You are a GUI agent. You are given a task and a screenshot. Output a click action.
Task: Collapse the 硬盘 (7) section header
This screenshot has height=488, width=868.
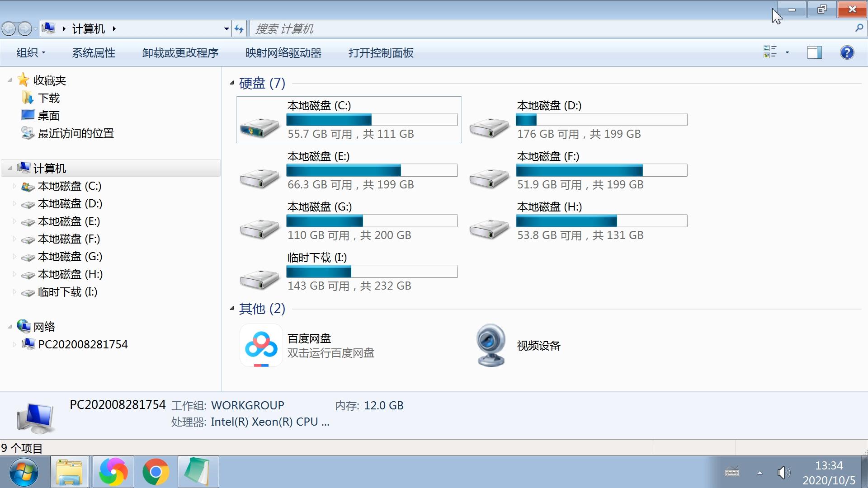coord(232,83)
